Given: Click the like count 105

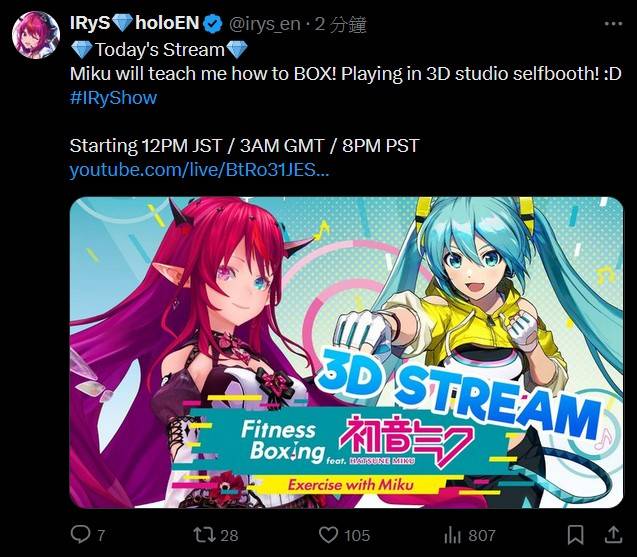Looking at the screenshot, I should (357, 535).
